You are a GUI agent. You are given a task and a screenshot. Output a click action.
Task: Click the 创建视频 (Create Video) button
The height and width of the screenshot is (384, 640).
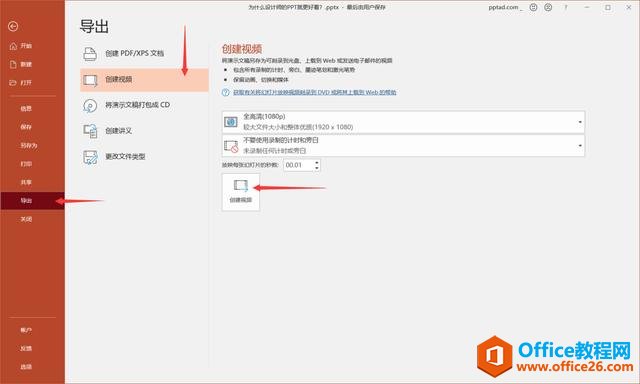(x=241, y=191)
